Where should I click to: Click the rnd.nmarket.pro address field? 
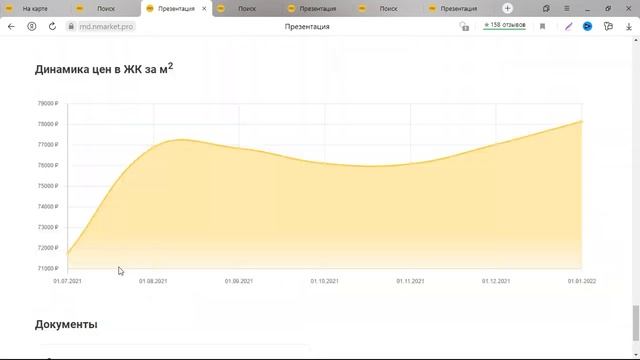(106, 27)
